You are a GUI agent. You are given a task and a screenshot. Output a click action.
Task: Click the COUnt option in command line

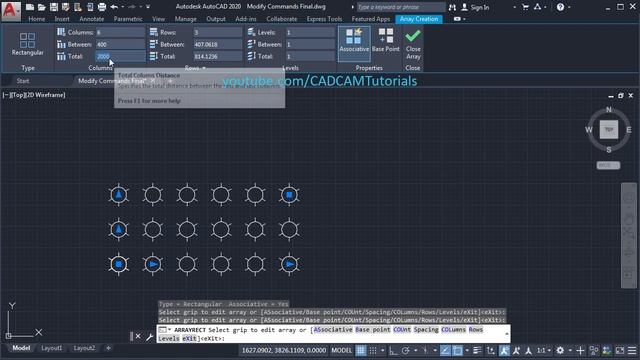(402, 330)
